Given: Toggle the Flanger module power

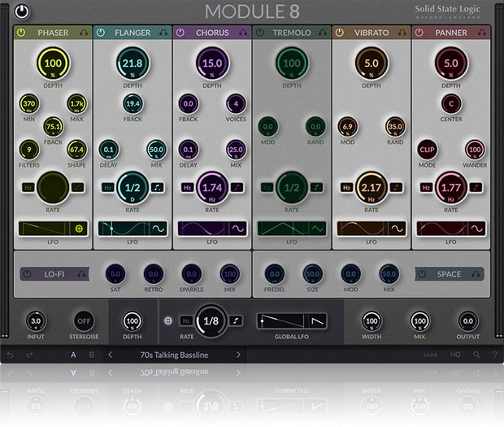Looking at the screenshot, I should (101, 33).
